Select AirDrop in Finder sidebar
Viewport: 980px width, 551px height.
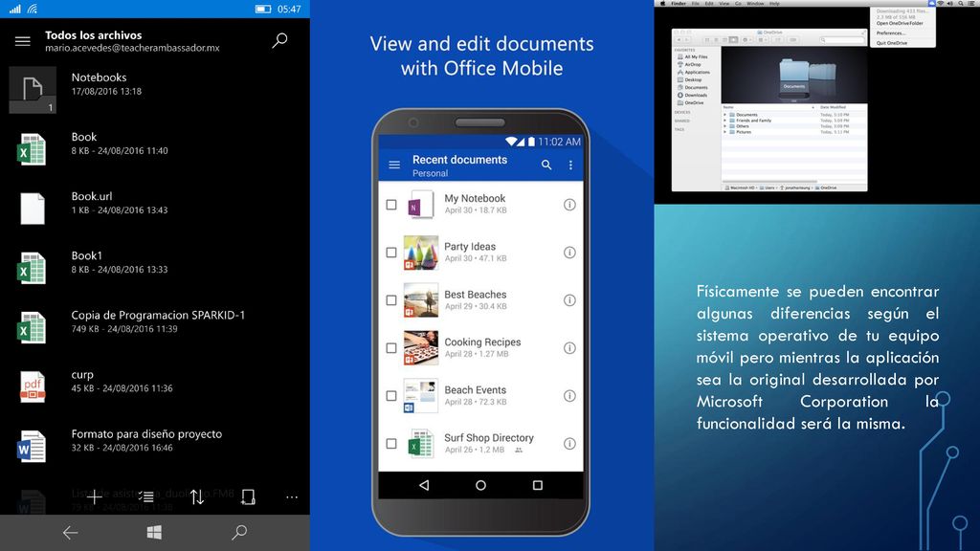tap(689, 64)
